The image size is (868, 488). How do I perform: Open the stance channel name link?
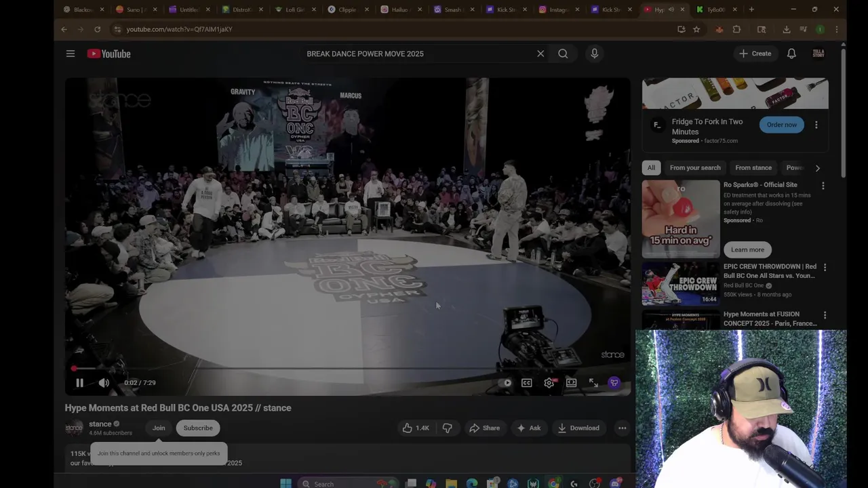tap(100, 424)
